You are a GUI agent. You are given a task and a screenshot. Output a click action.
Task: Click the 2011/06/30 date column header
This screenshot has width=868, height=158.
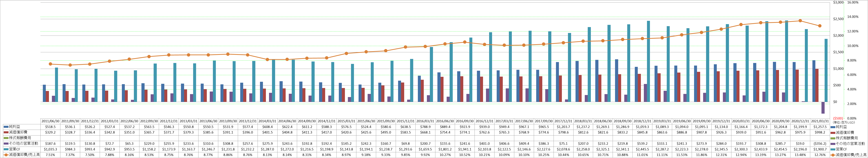50,121
